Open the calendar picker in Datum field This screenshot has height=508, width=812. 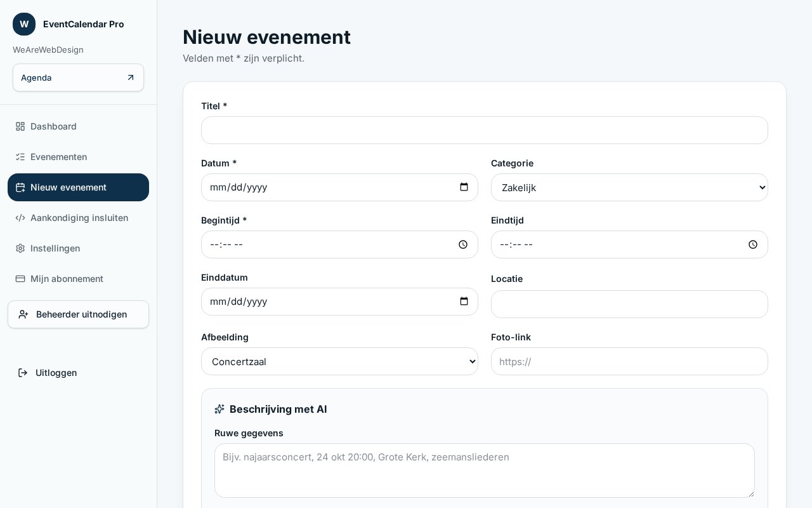click(464, 187)
